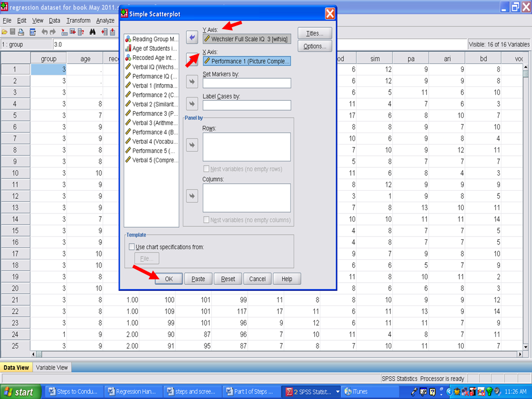Click the horizontal scrollbar right arrow
Viewport: 532px width, 399px height.
point(519,354)
